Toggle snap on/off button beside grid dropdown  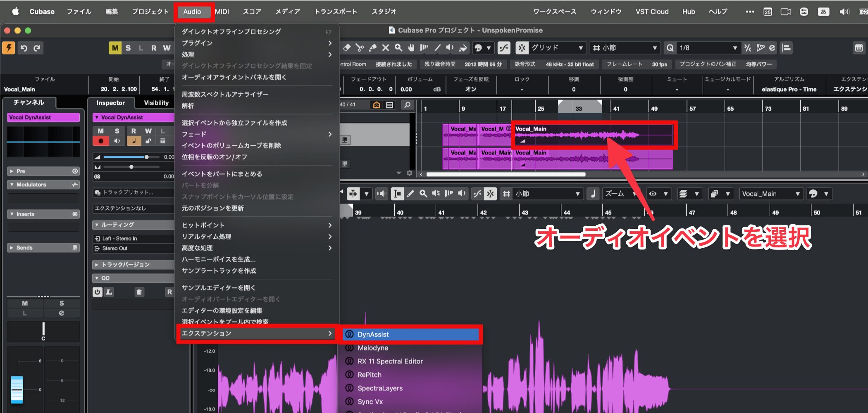[522, 48]
